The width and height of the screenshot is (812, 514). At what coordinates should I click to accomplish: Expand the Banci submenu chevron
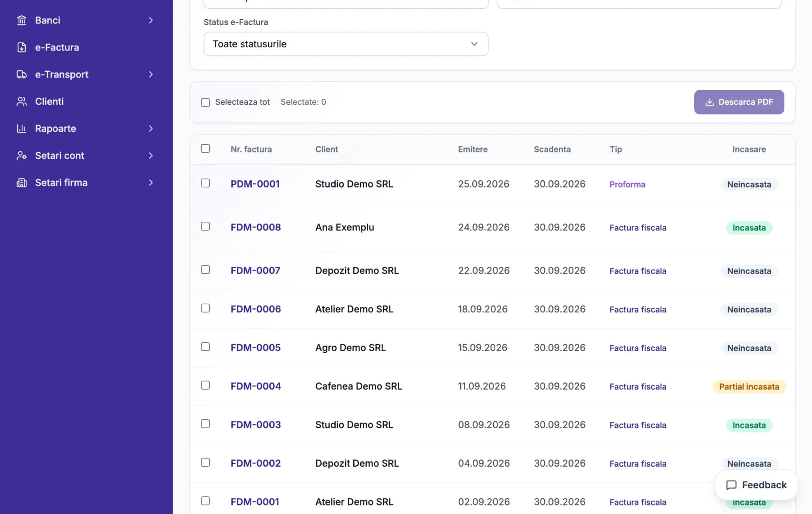click(151, 20)
